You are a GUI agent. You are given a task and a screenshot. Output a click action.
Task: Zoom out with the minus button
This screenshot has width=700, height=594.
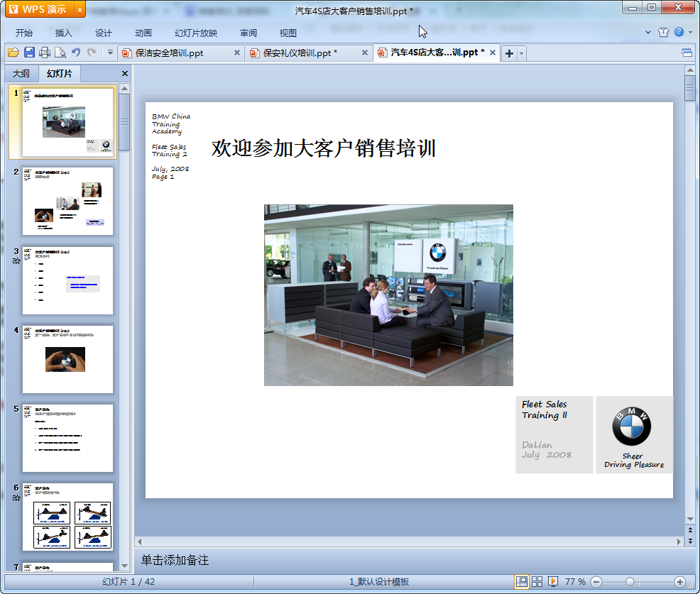[596, 582]
